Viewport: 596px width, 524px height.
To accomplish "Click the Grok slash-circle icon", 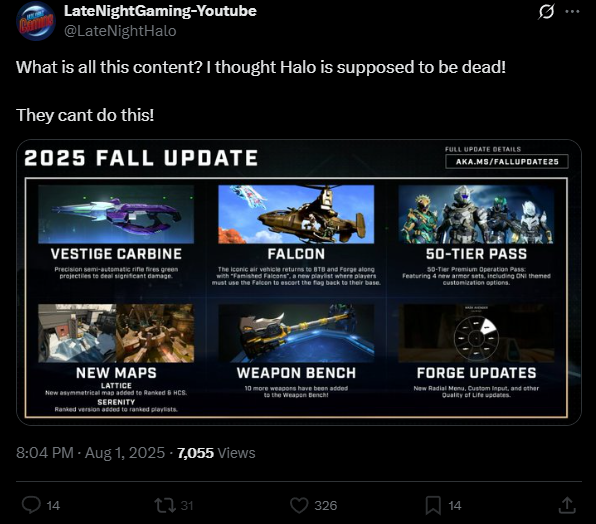I will point(546,11).
